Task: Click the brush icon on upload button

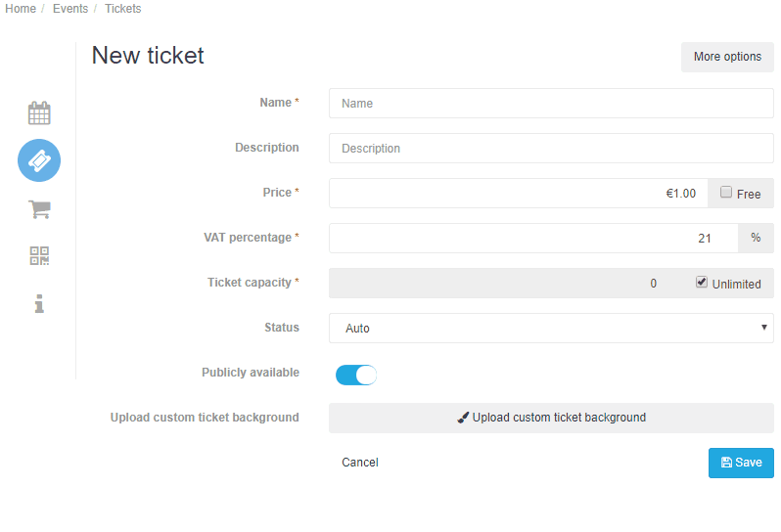Action: point(463,418)
